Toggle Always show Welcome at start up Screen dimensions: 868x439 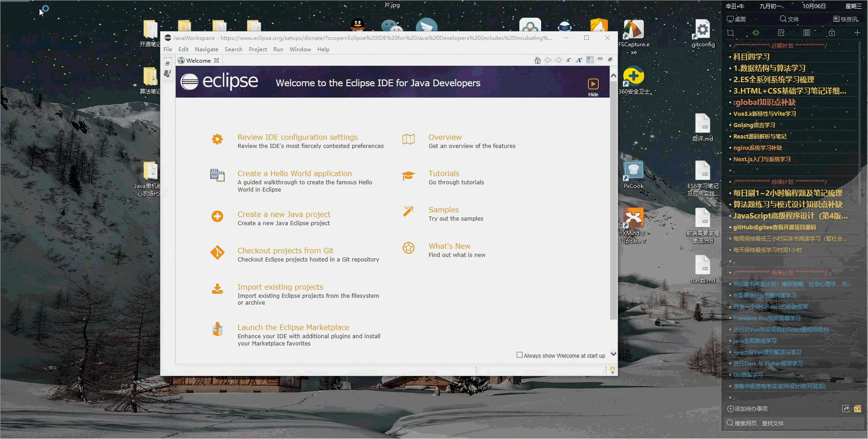coord(519,355)
